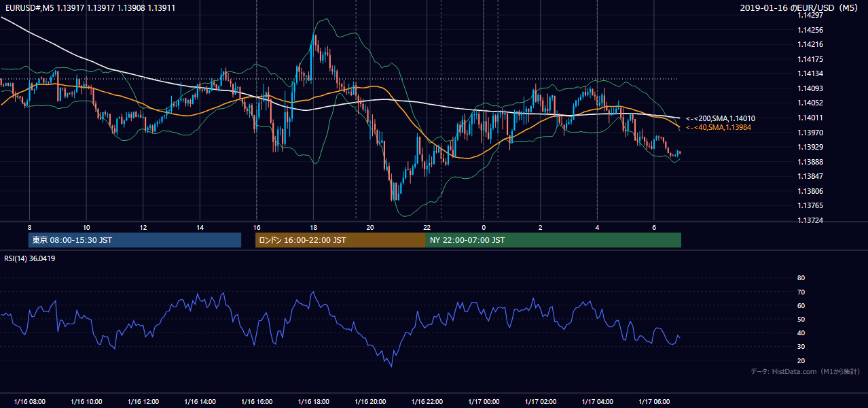This screenshot has height=408, width=868.
Task: Click the 1/17 04:00 date label
Action: click(598, 401)
